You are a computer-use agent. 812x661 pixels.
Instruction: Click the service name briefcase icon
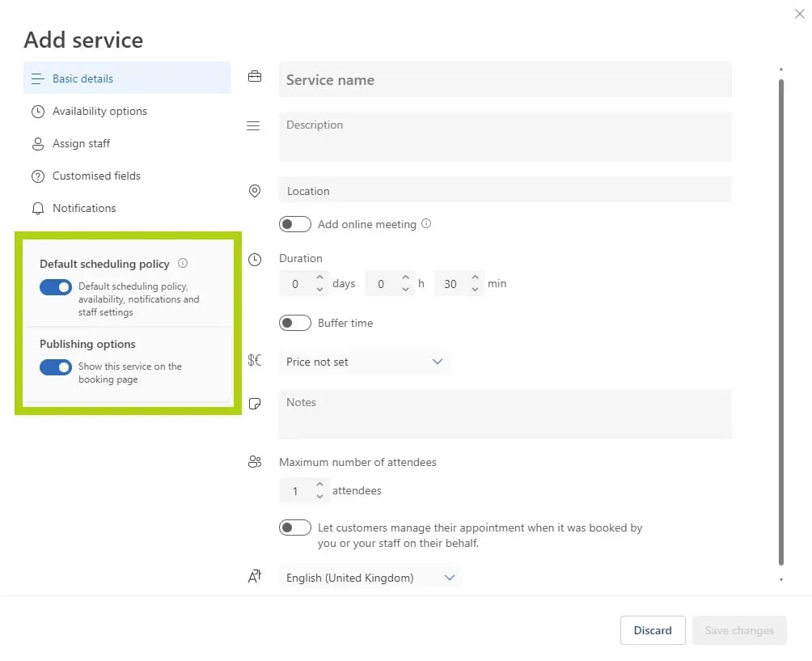(255, 75)
